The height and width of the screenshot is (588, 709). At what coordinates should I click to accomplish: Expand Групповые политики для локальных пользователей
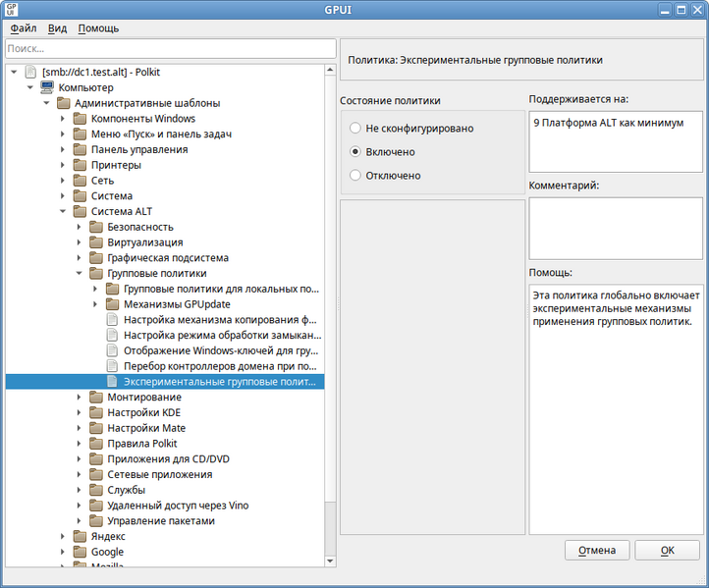(95, 289)
